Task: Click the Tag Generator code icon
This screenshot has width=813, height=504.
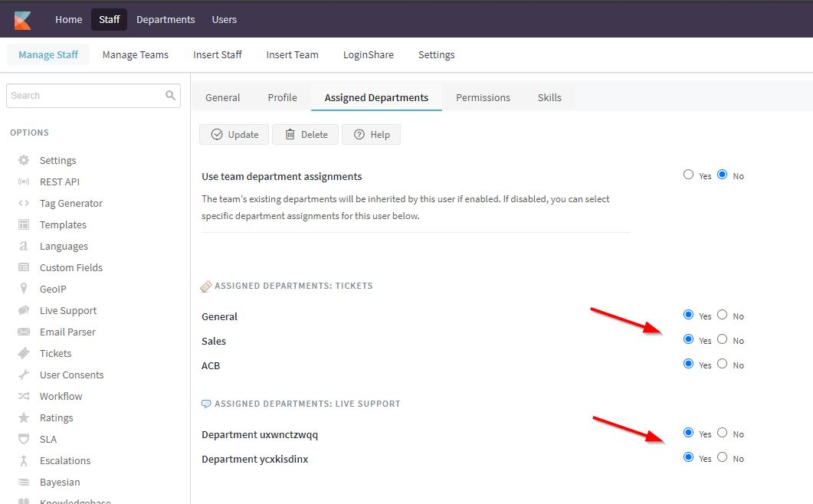Action: [x=24, y=204]
